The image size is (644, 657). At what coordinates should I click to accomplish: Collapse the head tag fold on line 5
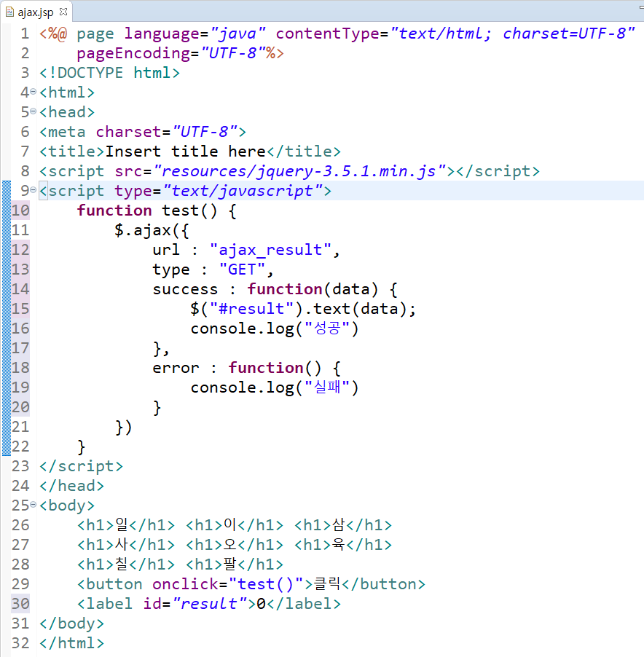(33, 111)
